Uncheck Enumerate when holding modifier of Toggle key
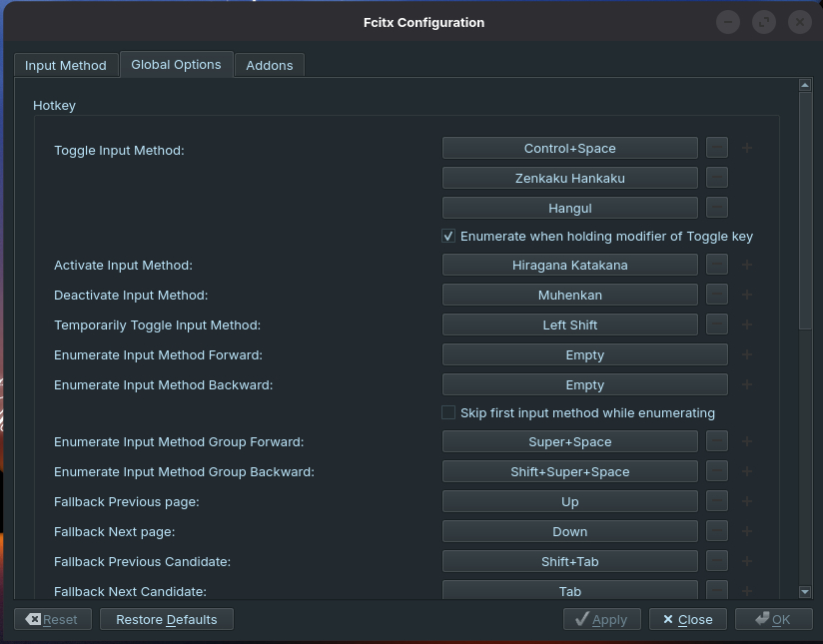Screen dimensions: 823x644 point(448,237)
